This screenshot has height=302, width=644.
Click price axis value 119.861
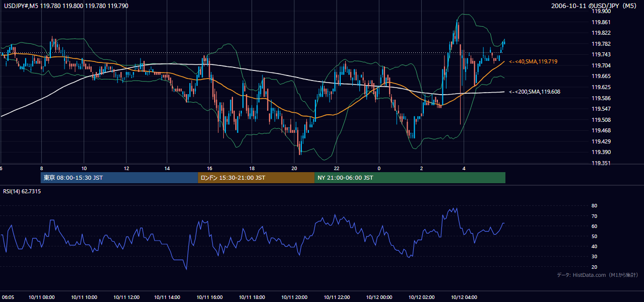point(600,22)
